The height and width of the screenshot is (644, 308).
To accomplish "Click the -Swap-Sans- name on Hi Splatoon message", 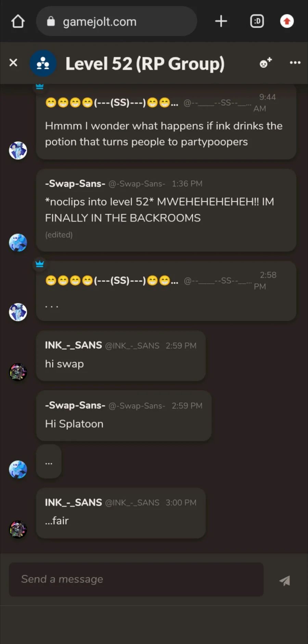I will (x=75, y=405).
